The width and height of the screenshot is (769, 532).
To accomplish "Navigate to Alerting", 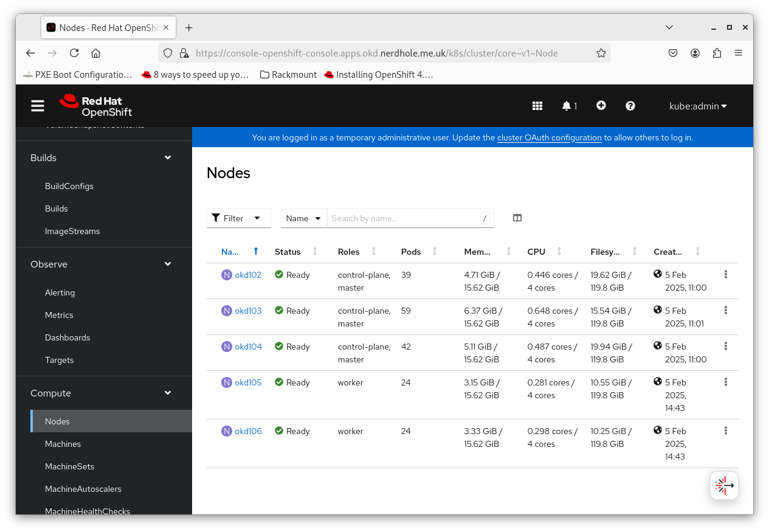I will [x=60, y=292].
